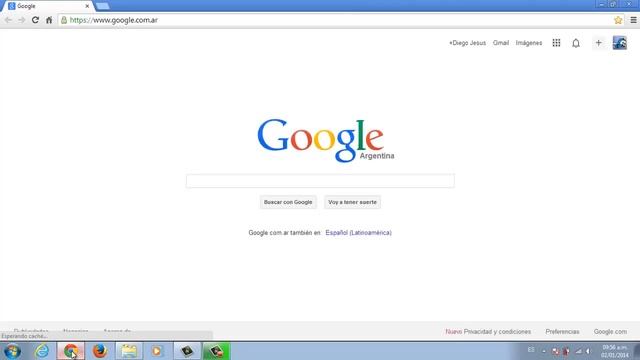Reload the current page
This screenshot has width=640, height=360.
[36, 20]
